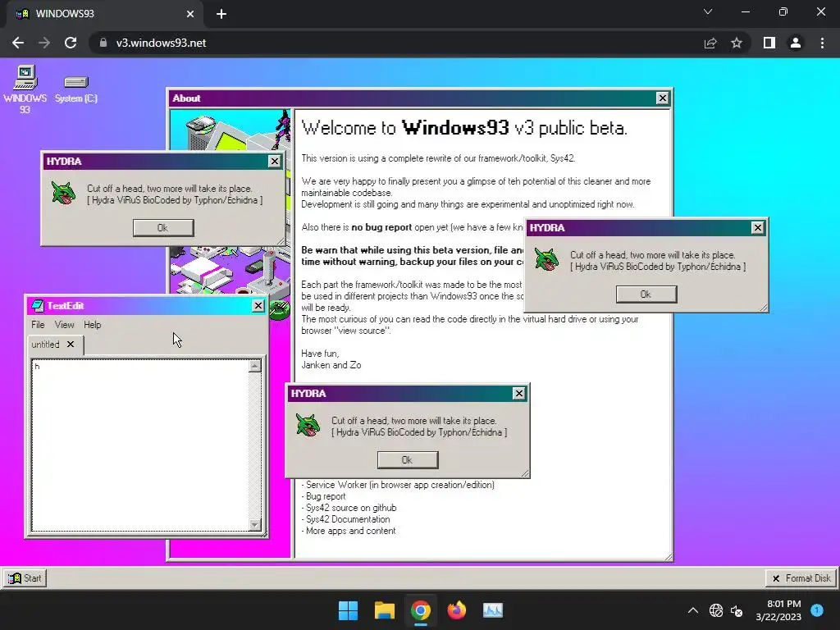Click the dragon icon in top-left HYDRA dialog

(x=64, y=193)
